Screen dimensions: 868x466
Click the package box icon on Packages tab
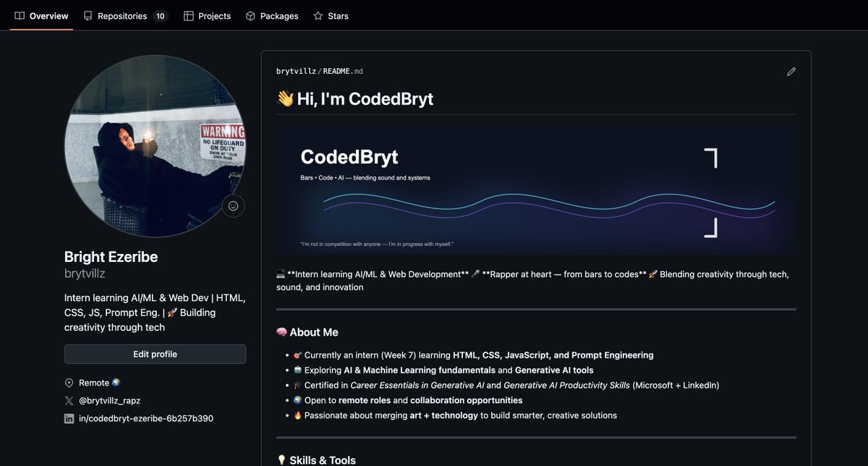(250, 15)
